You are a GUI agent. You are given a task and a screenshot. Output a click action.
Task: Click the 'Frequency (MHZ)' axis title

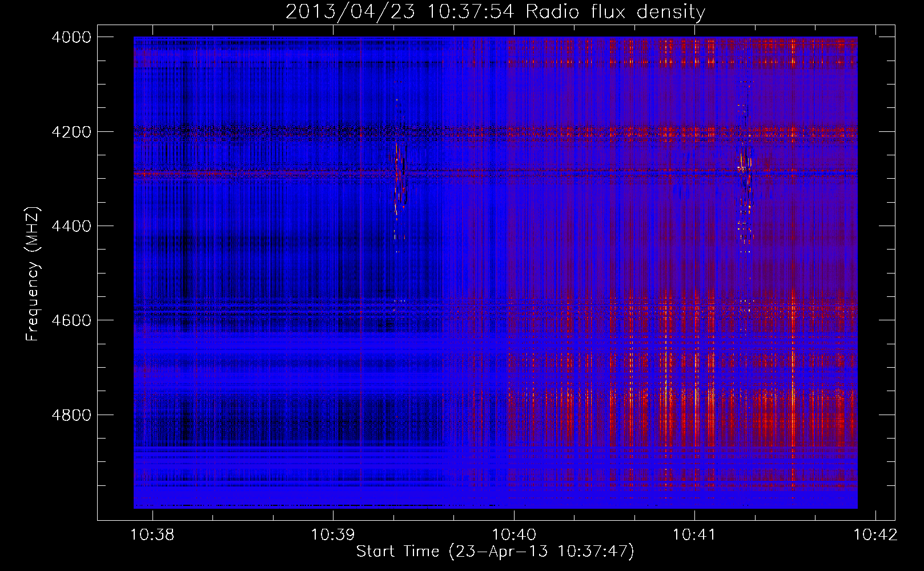33,274
